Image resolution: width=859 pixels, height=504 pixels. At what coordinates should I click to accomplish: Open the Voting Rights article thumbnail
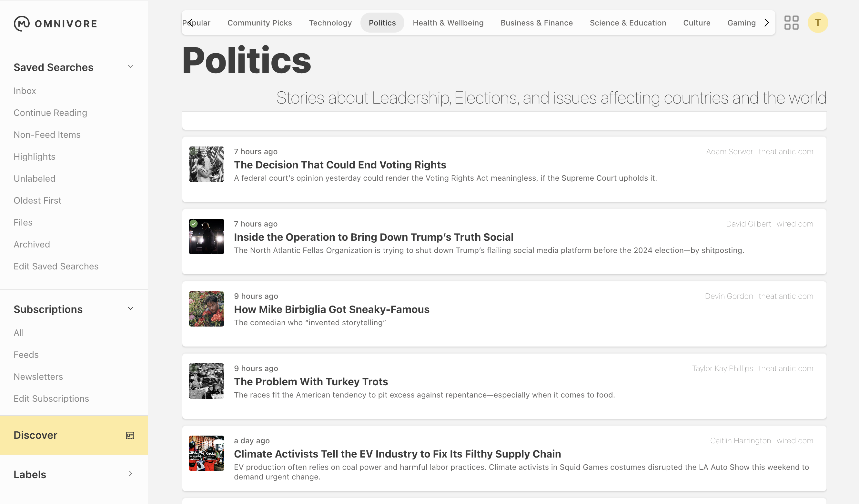[x=206, y=164]
